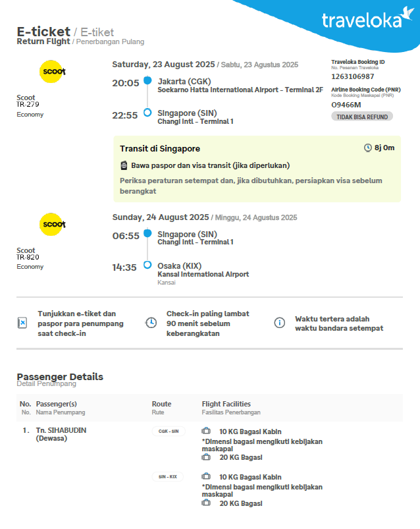
Task: Click the passport icon in the transit notice
Action: (124, 165)
